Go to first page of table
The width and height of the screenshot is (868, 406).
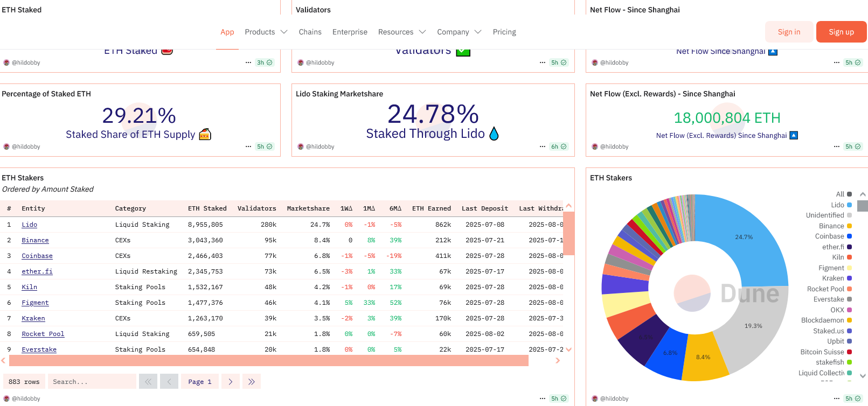pos(148,381)
